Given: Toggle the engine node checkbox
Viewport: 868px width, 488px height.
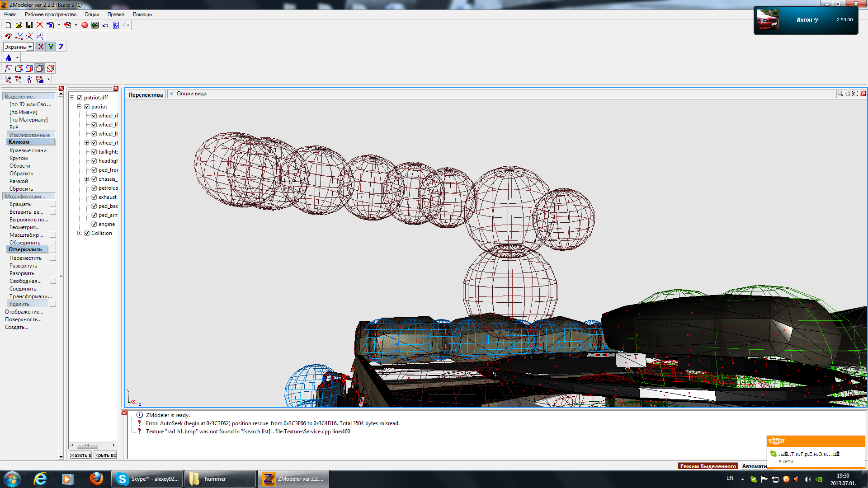Looking at the screenshot, I should [94, 224].
